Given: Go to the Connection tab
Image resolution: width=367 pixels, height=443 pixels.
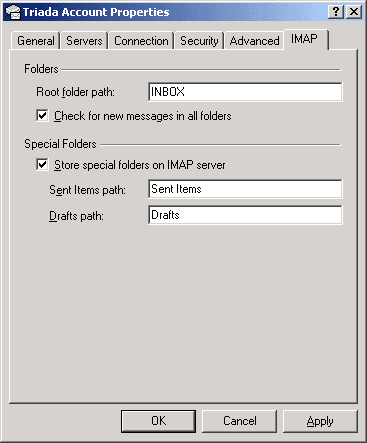Looking at the screenshot, I should click(141, 41).
